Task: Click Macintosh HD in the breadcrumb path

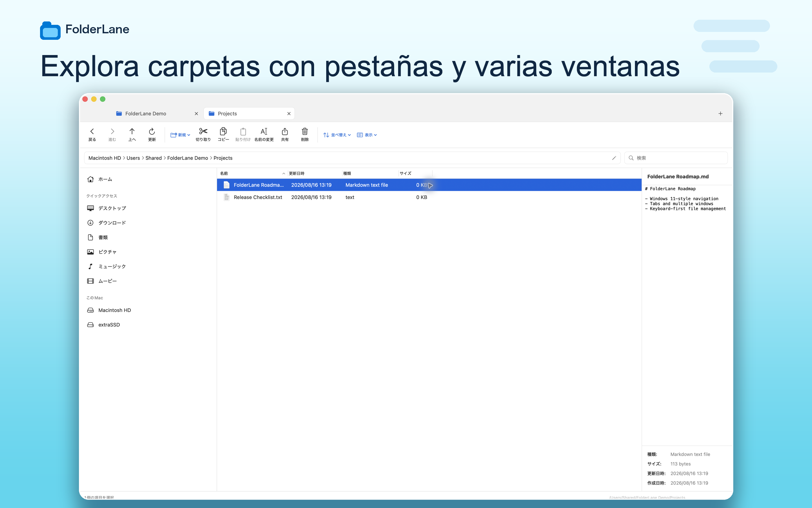Action: pyautogui.click(x=105, y=158)
